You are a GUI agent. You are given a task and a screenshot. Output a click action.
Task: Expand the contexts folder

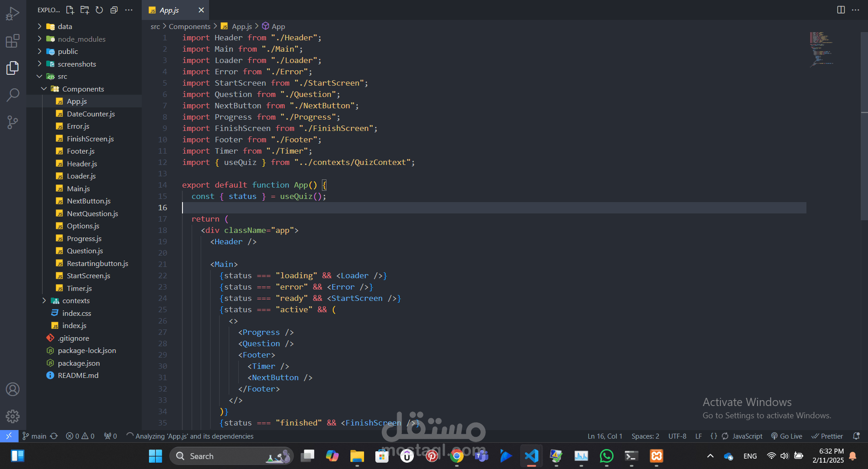[76, 300]
